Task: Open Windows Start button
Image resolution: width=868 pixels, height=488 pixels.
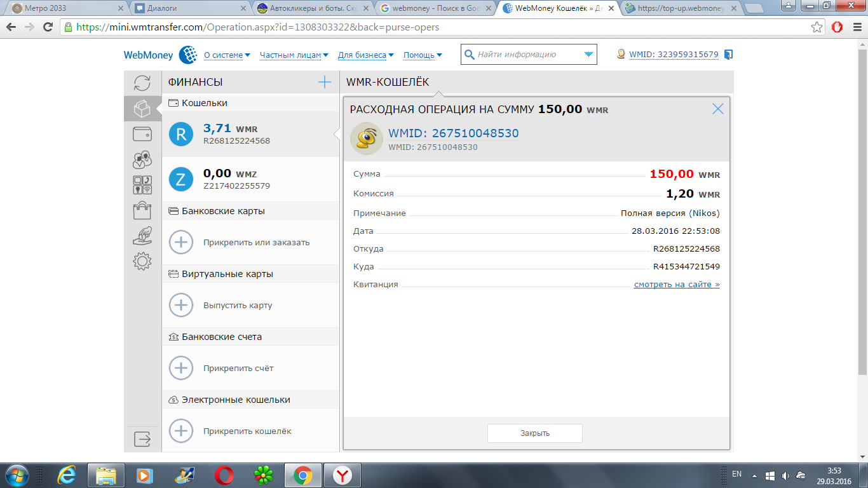Action: (17, 475)
